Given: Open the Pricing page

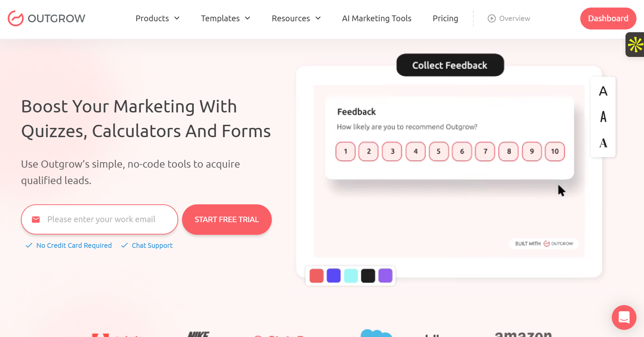Looking at the screenshot, I should (445, 19).
